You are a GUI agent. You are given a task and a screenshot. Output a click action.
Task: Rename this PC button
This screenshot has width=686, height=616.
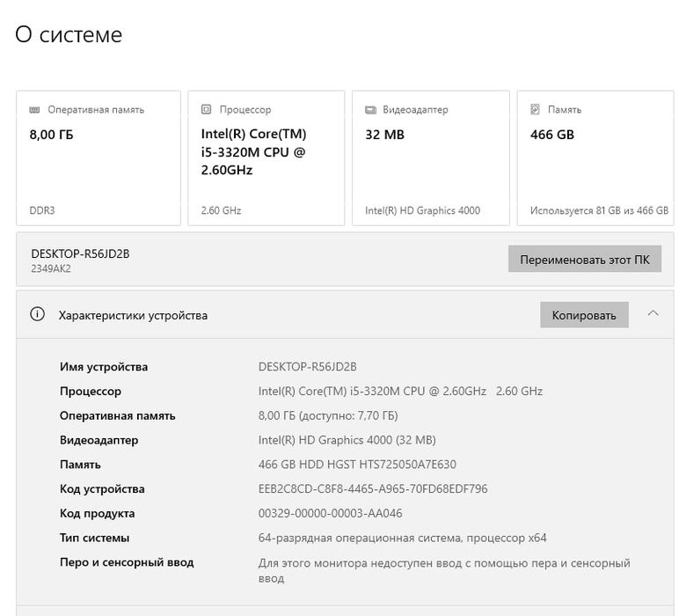click(585, 259)
